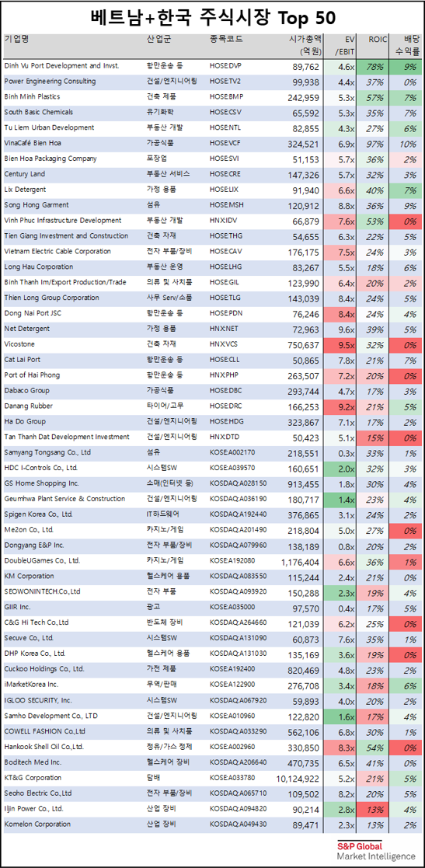Select Power Engineering Consulting company name
This screenshot has height=868, width=425.
pyautogui.click(x=50, y=82)
